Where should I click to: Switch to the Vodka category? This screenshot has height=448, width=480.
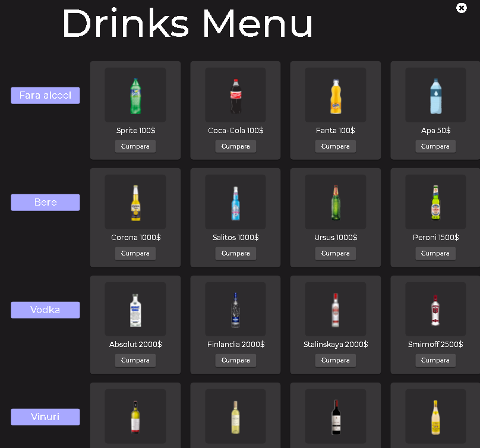click(x=45, y=310)
